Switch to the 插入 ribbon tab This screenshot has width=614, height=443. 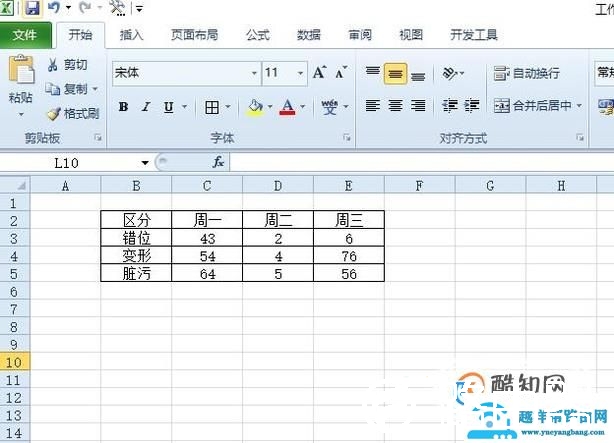point(132,35)
